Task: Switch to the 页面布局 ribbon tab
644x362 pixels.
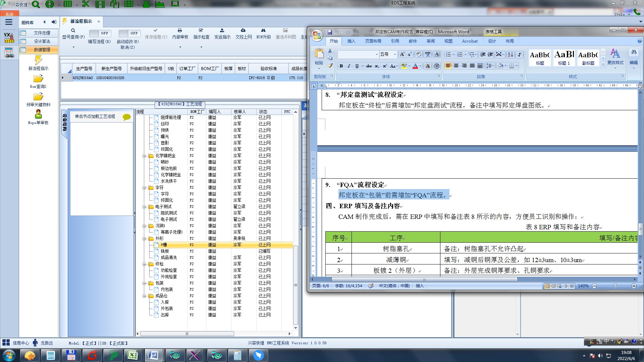Action: [373, 41]
